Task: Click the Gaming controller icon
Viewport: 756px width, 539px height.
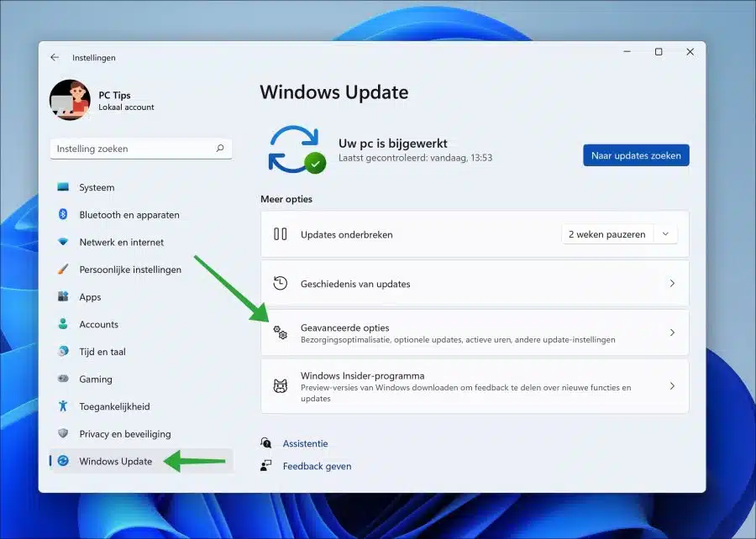Action: tap(63, 379)
